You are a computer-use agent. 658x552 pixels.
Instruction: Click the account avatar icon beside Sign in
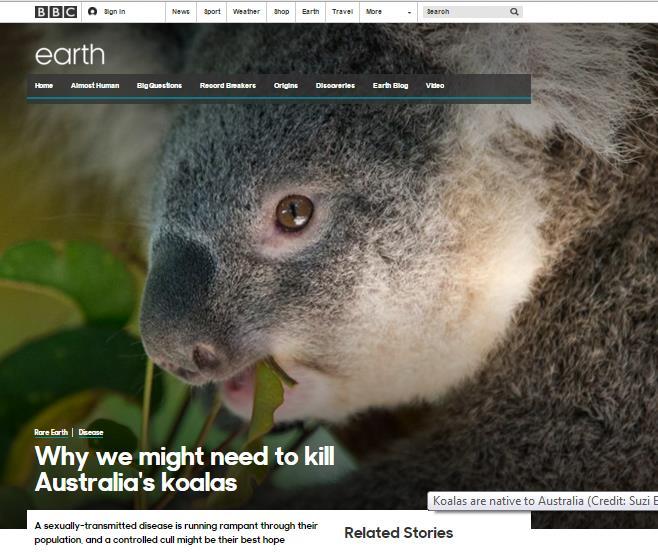(92, 12)
